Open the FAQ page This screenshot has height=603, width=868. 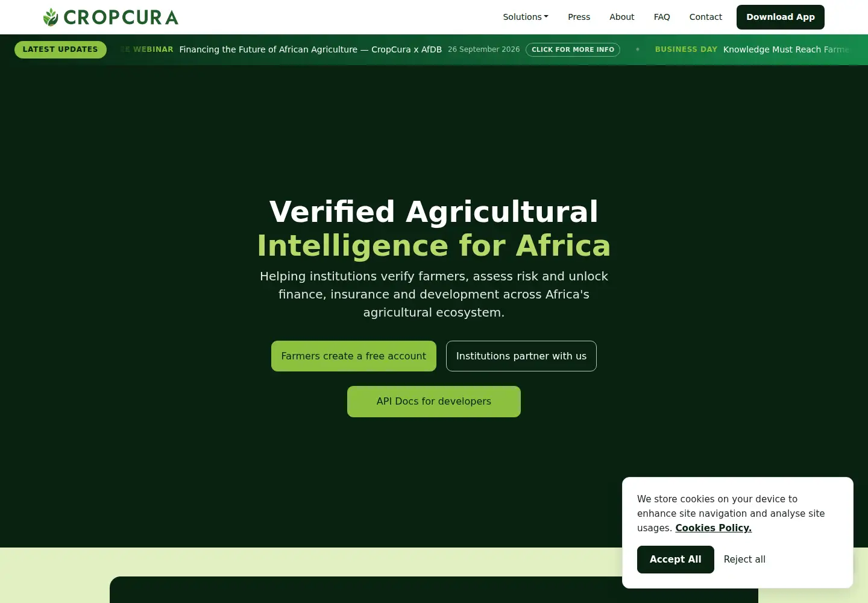(x=662, y=17)
